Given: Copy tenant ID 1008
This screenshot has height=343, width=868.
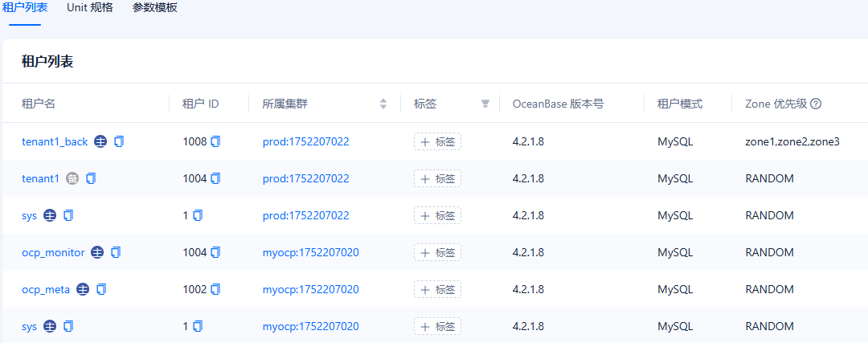Looking at the screenshot, I should click(x=215, y=141).
